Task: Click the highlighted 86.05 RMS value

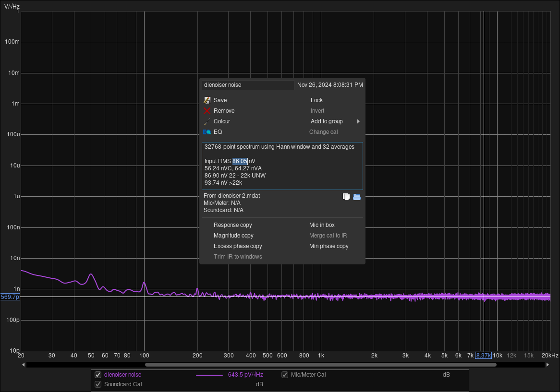Action: click(240, 161)
